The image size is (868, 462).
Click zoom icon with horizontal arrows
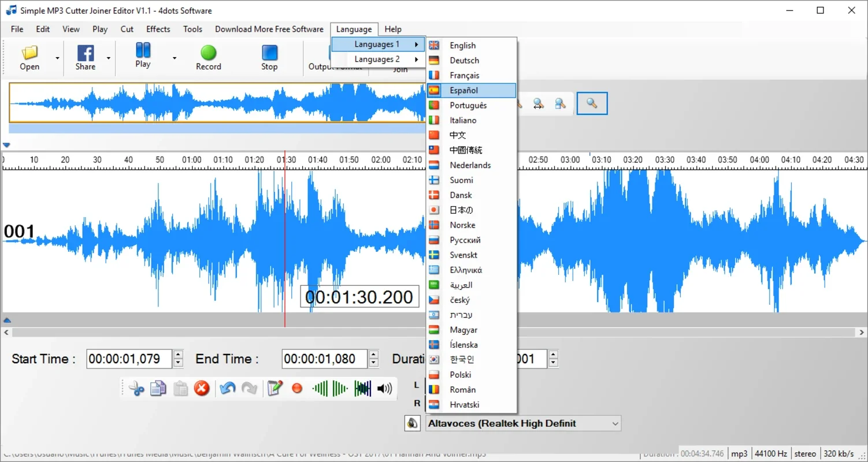point(538,103)
